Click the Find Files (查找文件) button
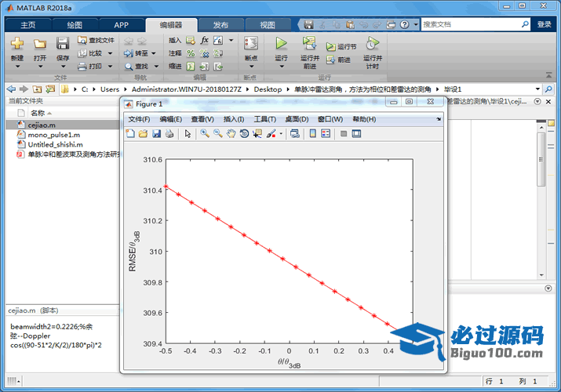The image size is (561, 392). click(x=96, y=40)
